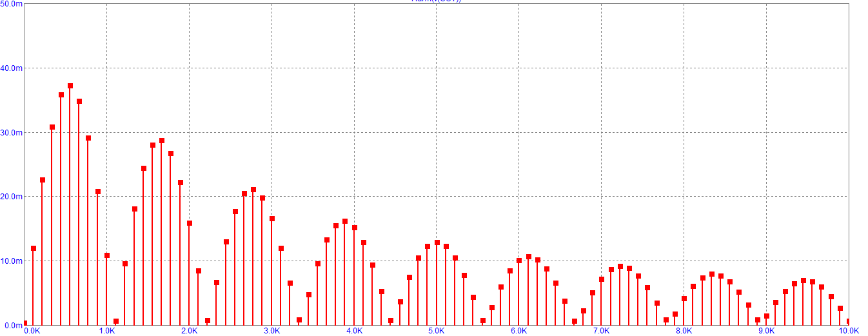Image resolution: width=868 pixels, height=336 pixels.
Task: Click the 40.0m y-axis label
Action: [x=12, y=68]
